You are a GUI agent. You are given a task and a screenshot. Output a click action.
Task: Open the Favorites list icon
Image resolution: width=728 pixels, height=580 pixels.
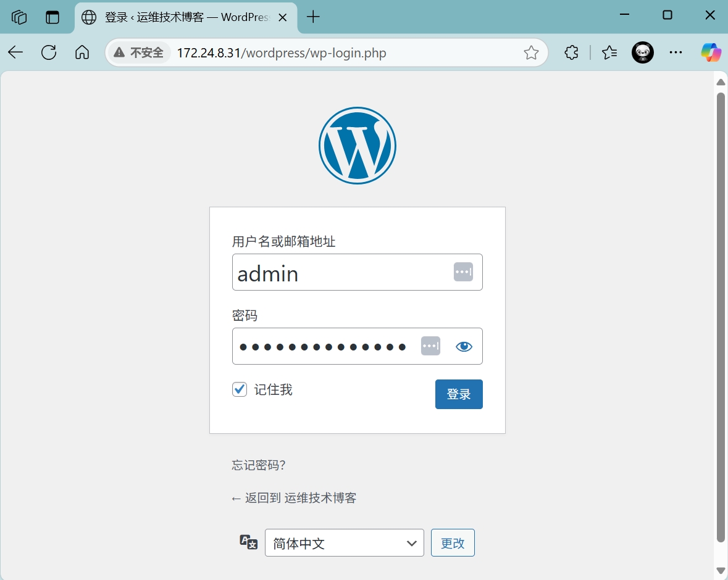(x=609, y=52)
